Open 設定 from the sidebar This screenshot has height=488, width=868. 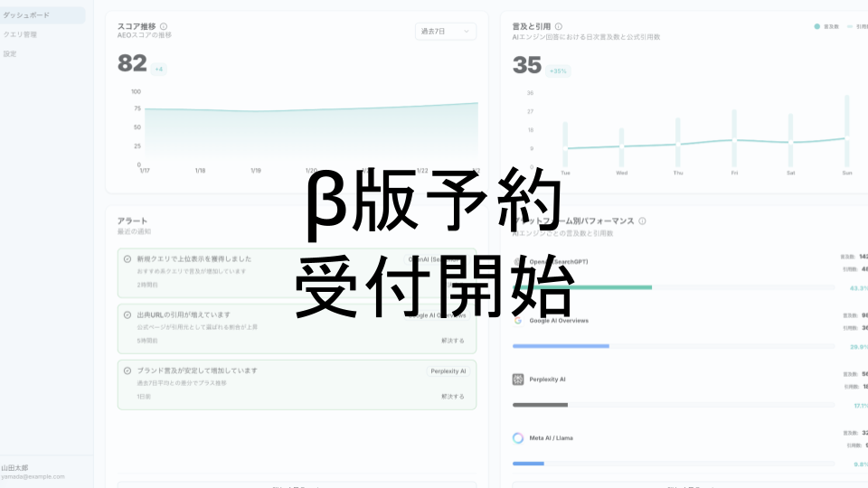(x=10, y=54)
